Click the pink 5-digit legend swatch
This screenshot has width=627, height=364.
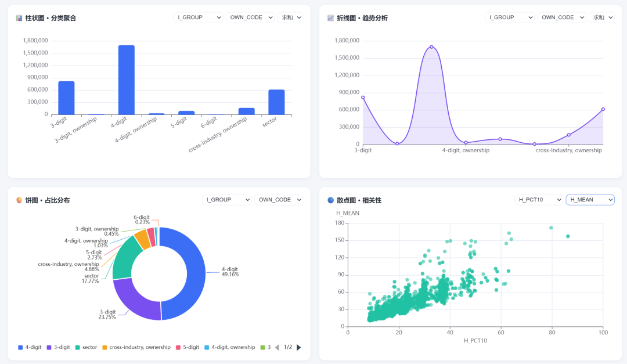(178, 347)
